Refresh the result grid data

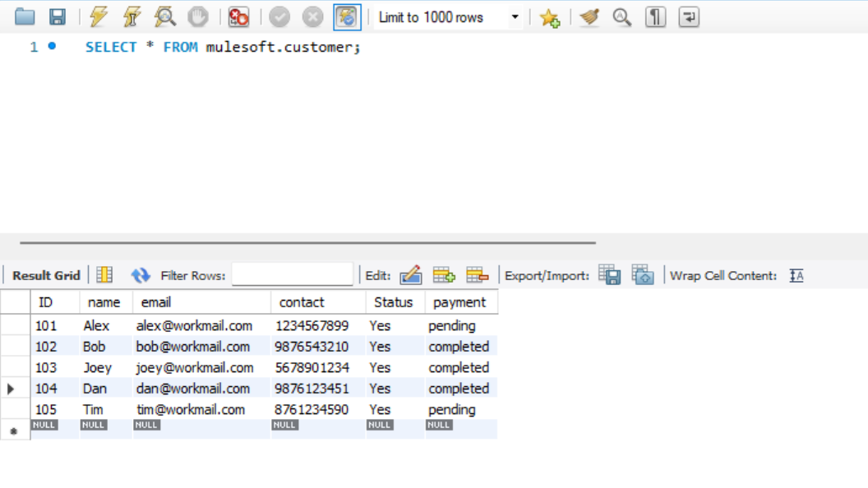click(141, 275)
